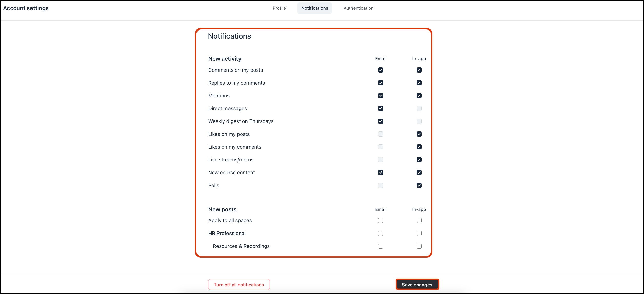The height and width of the screenshot is (294, 644).
Task: Click Save changes button
Action: pyautogui.click(x=417, y=285)
